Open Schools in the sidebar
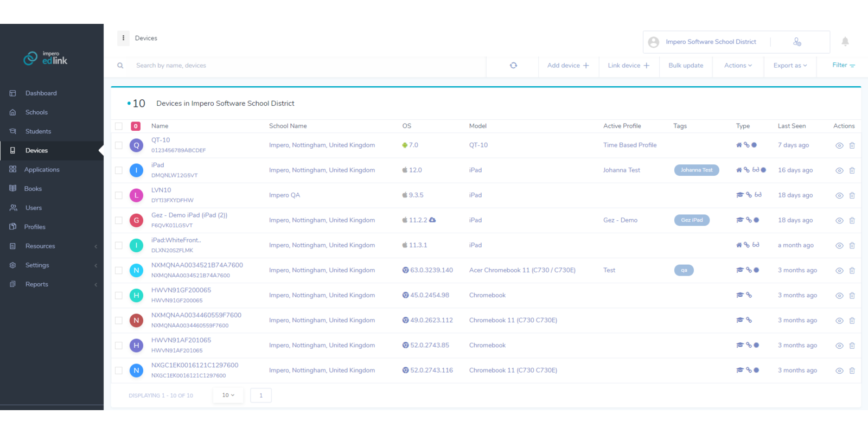Screen dimensions: 868x434 pyautogui.click(x=36, y=112)
